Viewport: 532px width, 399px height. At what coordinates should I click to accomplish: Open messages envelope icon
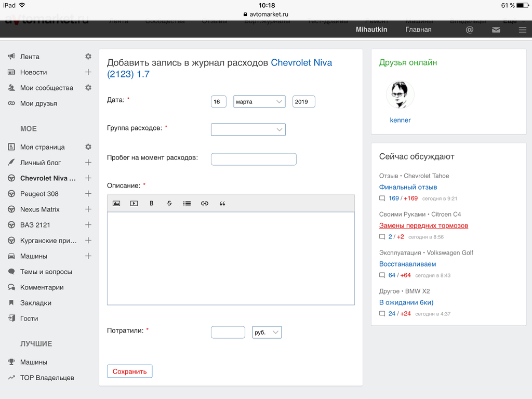point(496,30)
